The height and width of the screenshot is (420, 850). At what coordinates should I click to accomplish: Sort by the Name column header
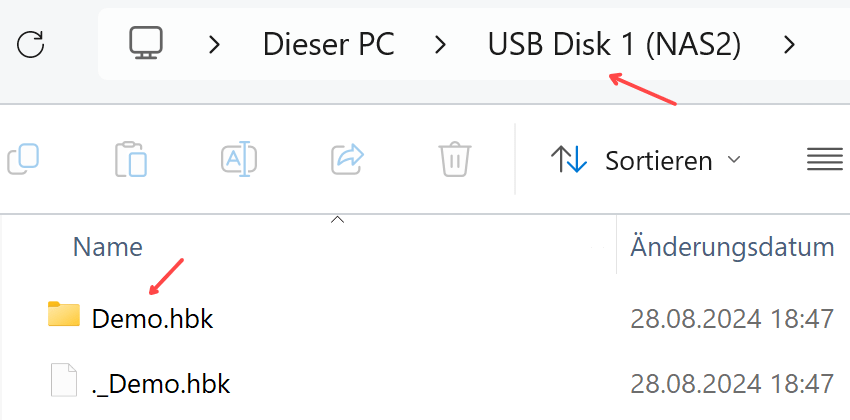pos(108,246)
